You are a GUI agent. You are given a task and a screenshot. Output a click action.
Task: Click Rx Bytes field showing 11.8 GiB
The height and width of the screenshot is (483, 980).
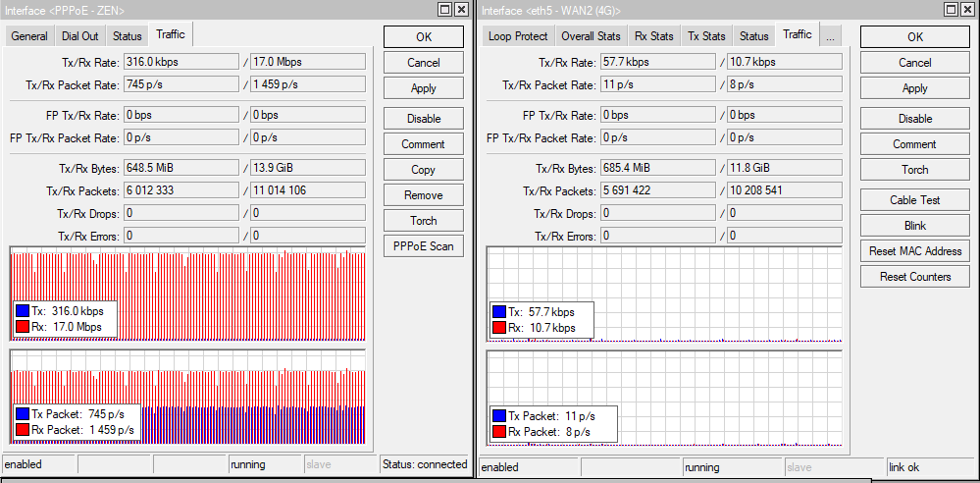(785, 168)
